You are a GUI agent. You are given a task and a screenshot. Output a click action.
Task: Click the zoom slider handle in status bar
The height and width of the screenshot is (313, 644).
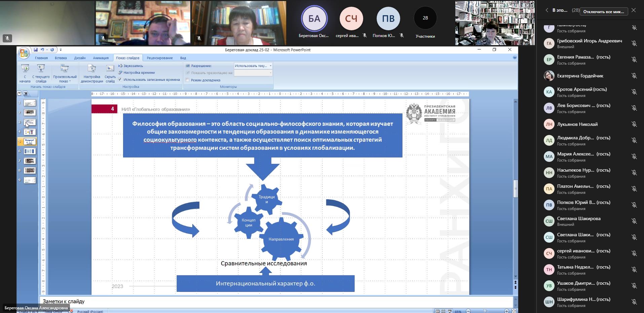pyautogui.click(x=485, y=311)
